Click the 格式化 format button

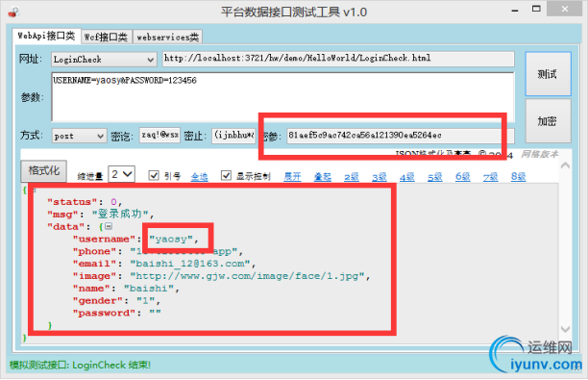pos(44,171)
